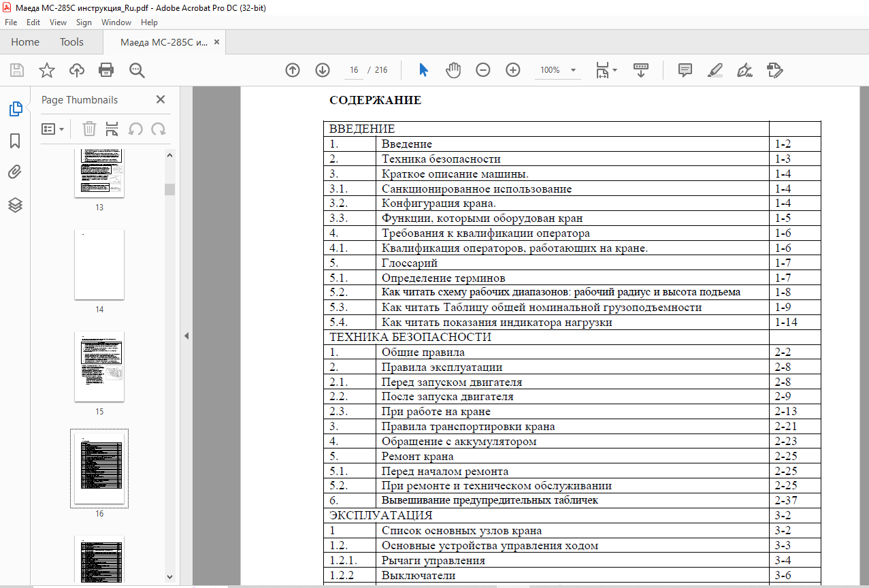Upload file to cloud icon

pos(77,70)
